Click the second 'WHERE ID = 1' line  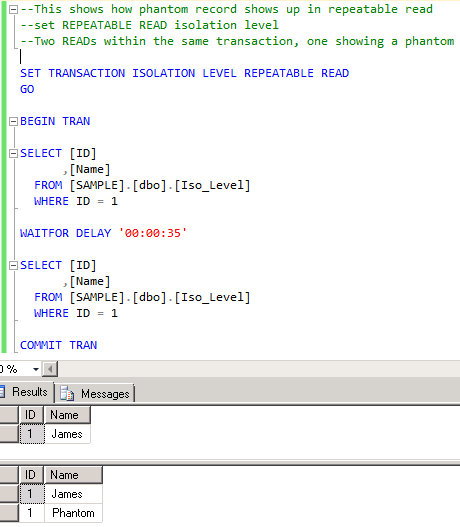pos(76,313)
